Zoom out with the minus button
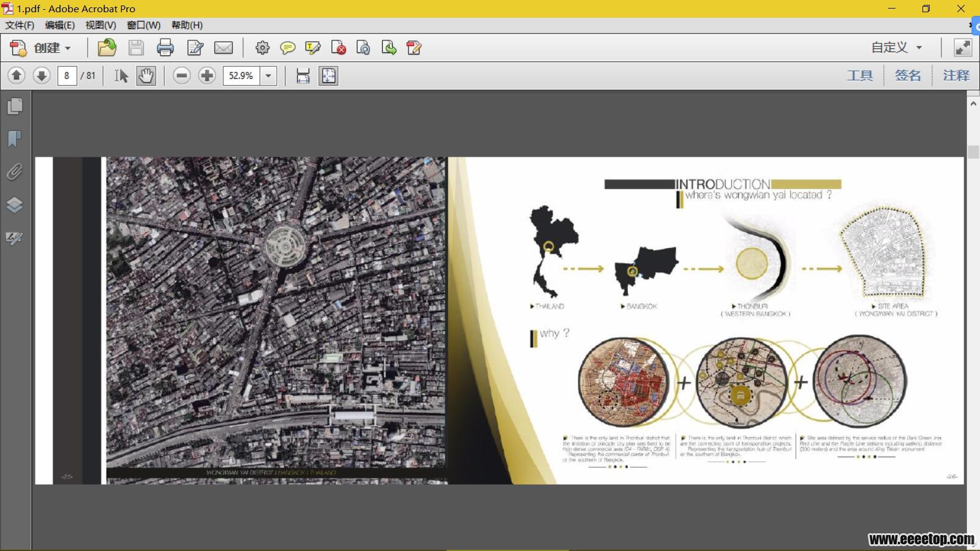The height and width of the screenshot is (551, 980). click(181, 75)
